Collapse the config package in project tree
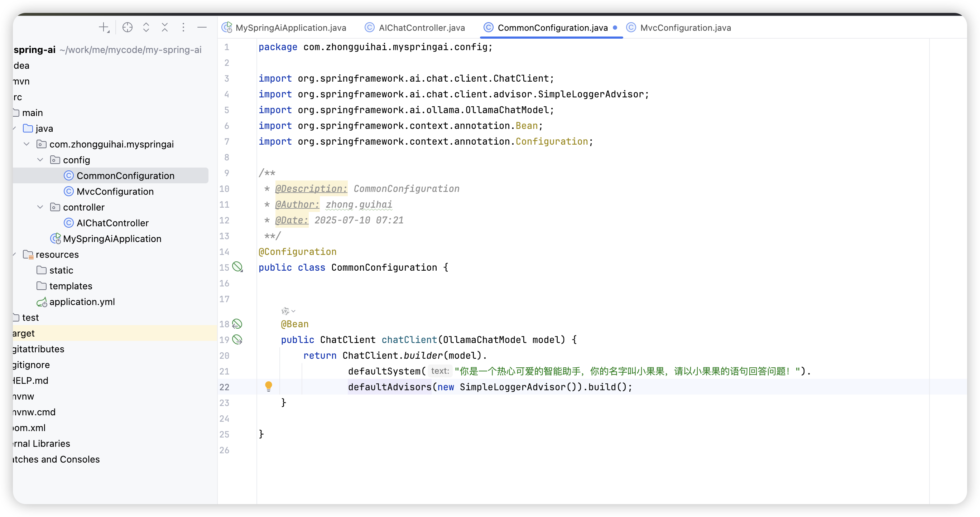This screenshot has height=517, width=980. (40, 160)
